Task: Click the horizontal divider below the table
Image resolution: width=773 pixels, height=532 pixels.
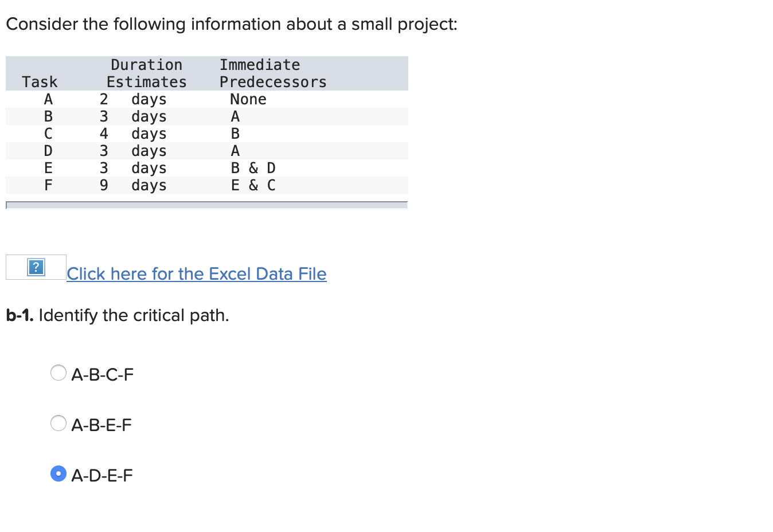Action: 207,205
